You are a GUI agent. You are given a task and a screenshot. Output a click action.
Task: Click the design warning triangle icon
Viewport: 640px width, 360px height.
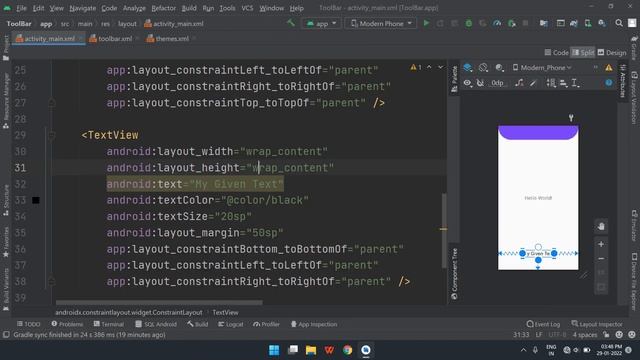[609, 67]
